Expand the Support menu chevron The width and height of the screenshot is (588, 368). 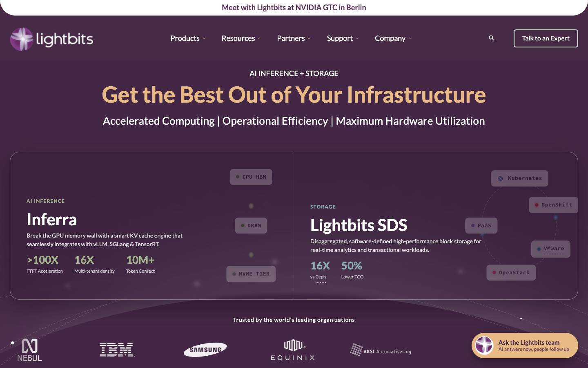tap(357, 38)
